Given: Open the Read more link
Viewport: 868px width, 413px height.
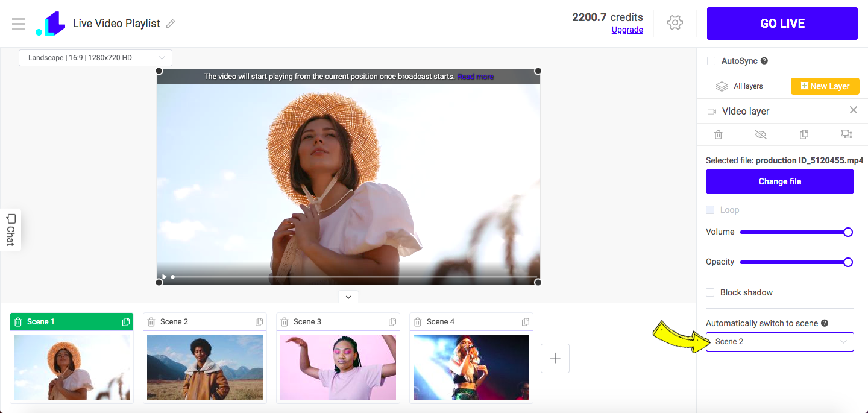Looking at the screenshot, I should (x=476, y=77).
